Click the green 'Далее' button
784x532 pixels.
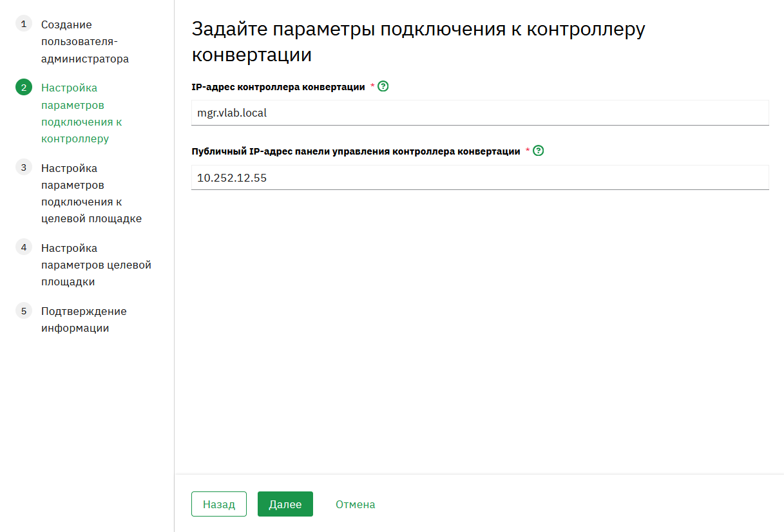285,504
